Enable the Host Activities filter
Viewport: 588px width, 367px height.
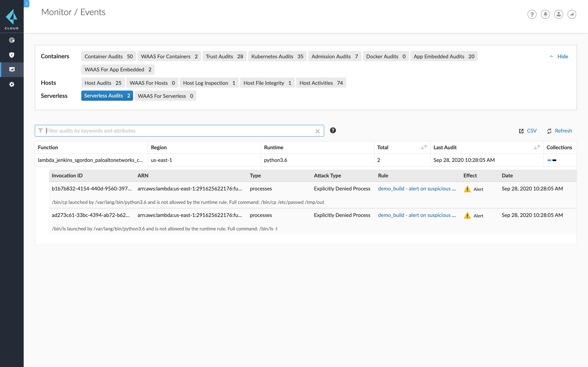(321, 83)
